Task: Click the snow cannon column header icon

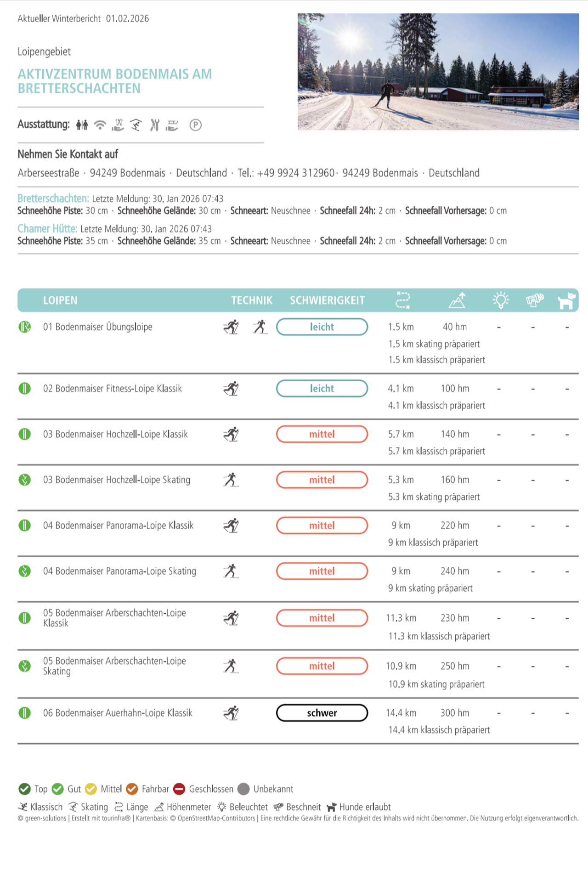Action: [535, 300]
